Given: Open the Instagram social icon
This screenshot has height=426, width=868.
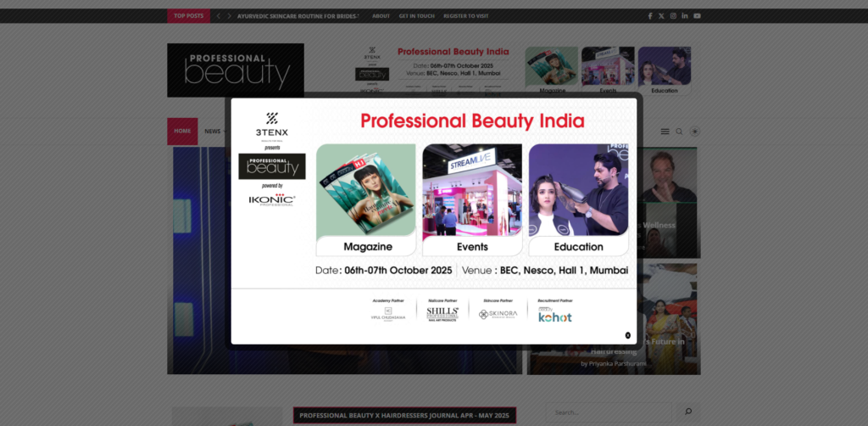Looking at the screenshot, I should tap(673, 16).
